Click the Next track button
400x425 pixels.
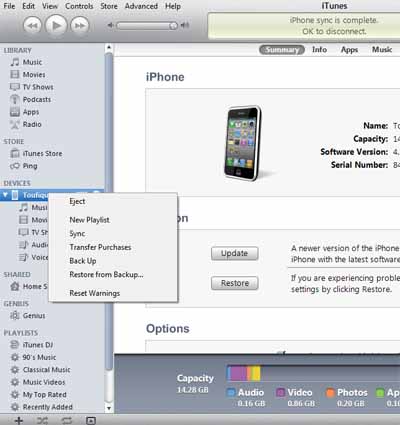(80, 25)
